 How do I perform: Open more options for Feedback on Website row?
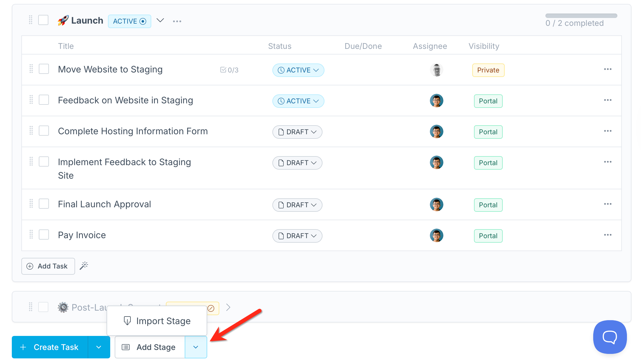608,100
